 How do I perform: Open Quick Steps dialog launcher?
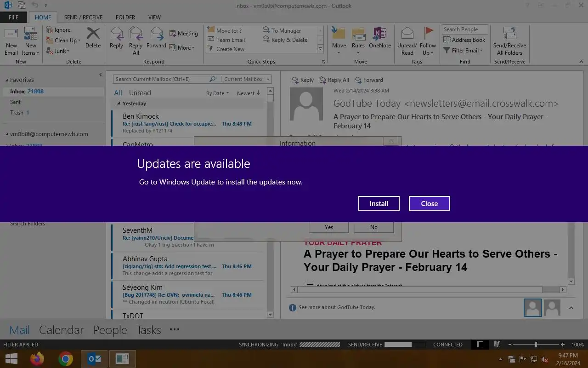tap(323, 62)
